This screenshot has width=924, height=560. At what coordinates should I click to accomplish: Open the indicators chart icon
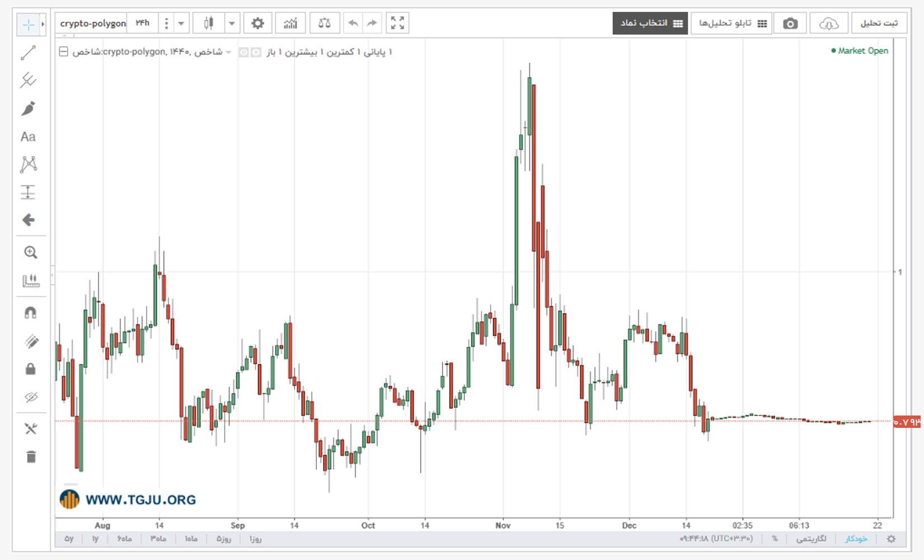(x=291, y=24)
